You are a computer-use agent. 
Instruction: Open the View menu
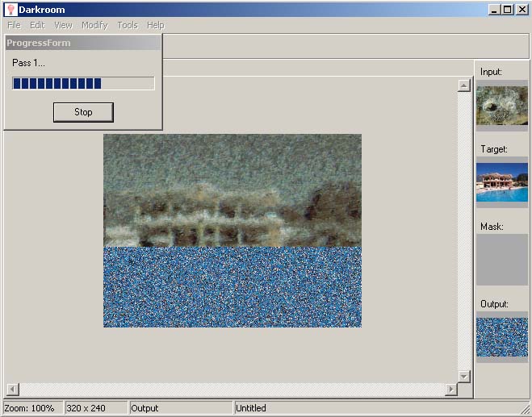click(64, 26)
